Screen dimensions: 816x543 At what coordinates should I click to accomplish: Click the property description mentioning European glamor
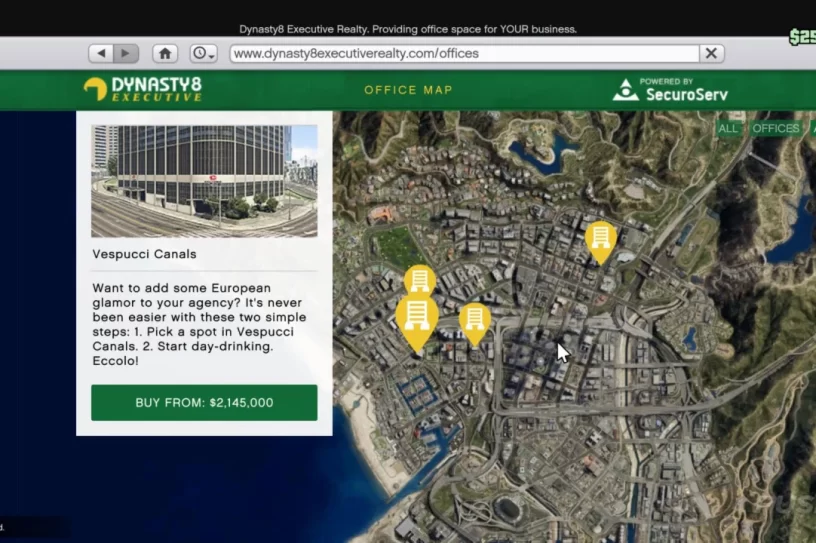199,324
